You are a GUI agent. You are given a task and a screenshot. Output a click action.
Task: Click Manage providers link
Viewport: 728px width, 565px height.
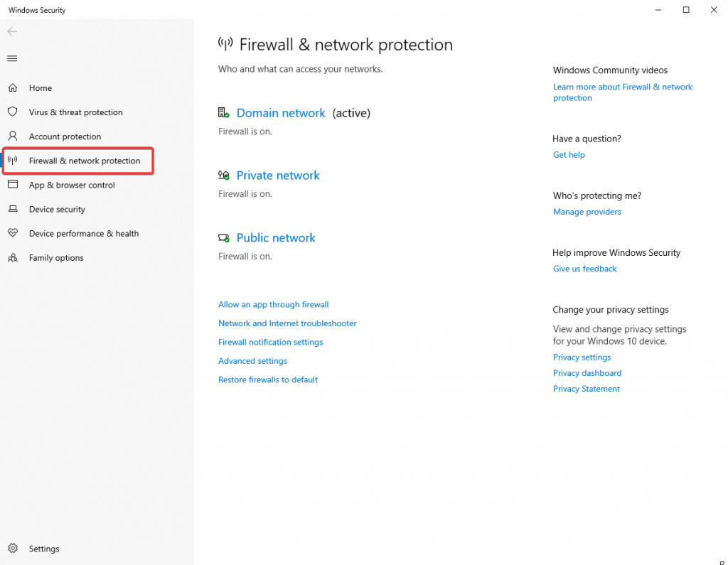point(587,212)
